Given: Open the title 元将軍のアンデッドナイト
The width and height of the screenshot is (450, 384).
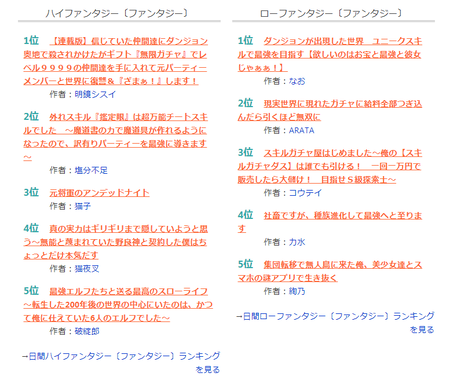Looking at the screenshot, I should click(x=99, y=193).
